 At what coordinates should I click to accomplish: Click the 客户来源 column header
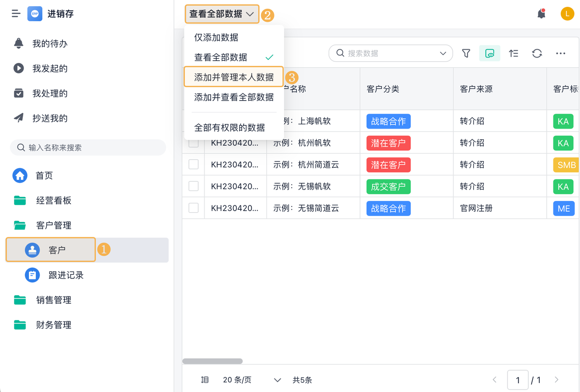[x=500, y=89]
